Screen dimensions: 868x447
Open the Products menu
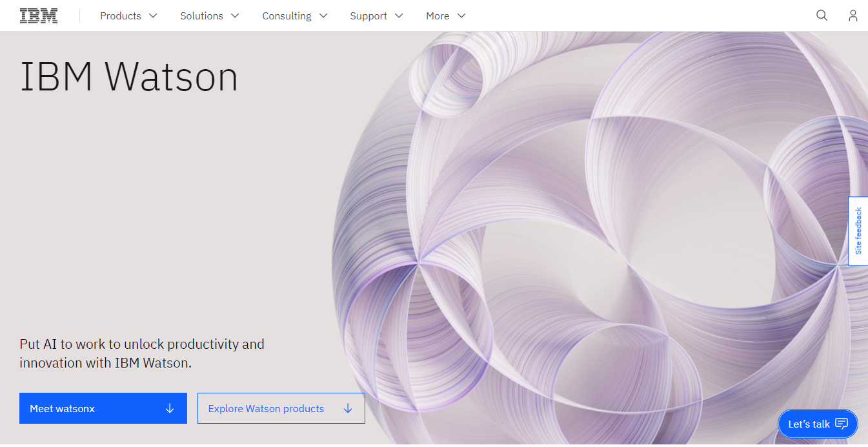pyautogui.click(x=128, y=16)
